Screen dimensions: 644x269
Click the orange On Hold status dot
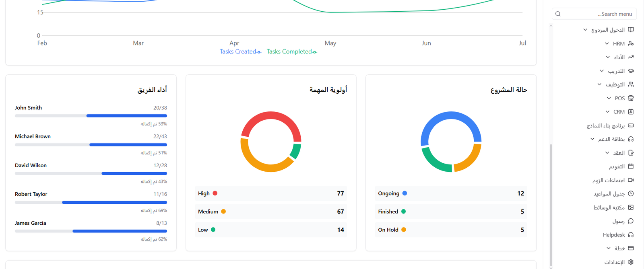click(x=404, y=230)
